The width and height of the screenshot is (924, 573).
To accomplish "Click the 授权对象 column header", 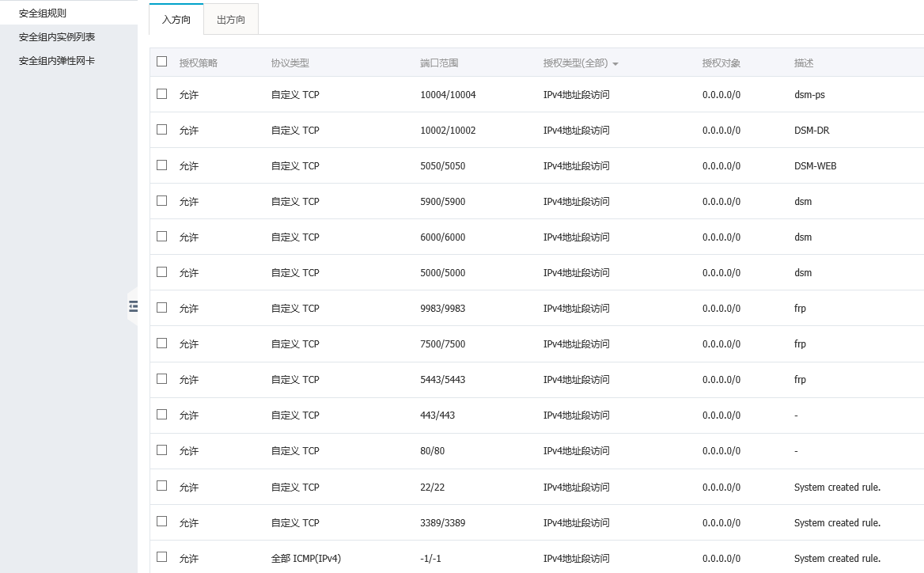I will [x=721, y=63].
